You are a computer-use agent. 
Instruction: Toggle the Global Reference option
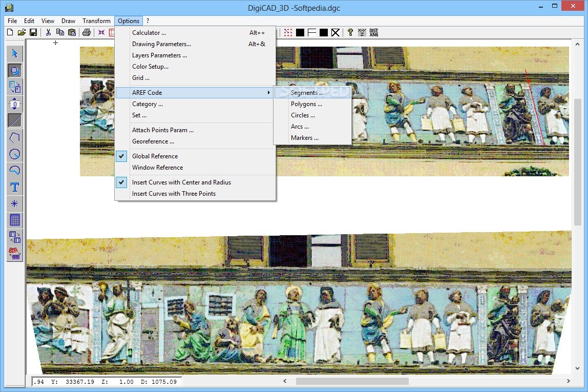click(x=195, y=156)
